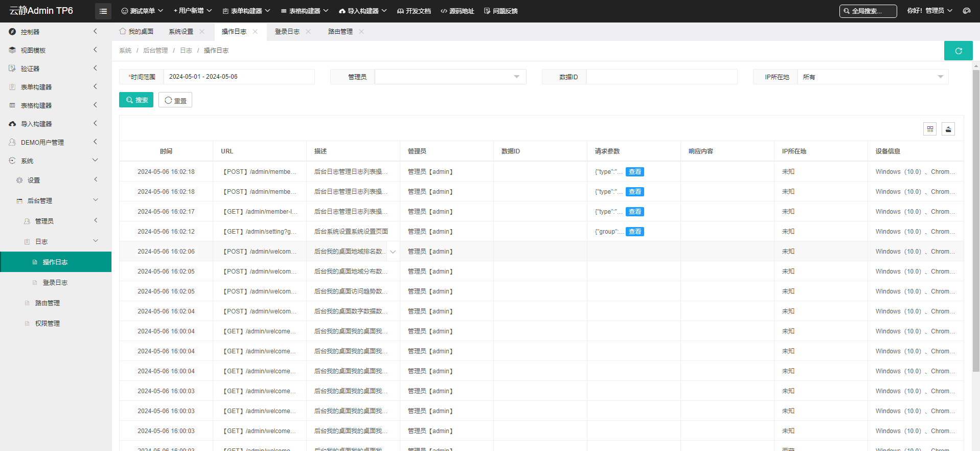Open the 管理员 filter select box

[x=450, y=77]
